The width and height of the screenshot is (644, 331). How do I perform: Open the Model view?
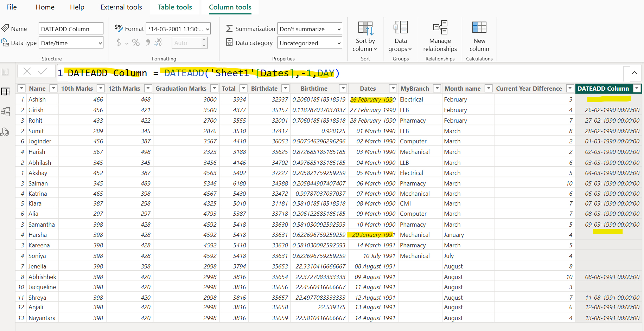[x=5, y=111]
